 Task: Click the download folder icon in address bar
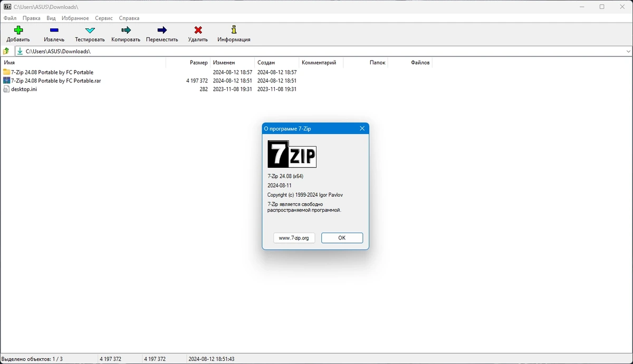pos(20,51)
